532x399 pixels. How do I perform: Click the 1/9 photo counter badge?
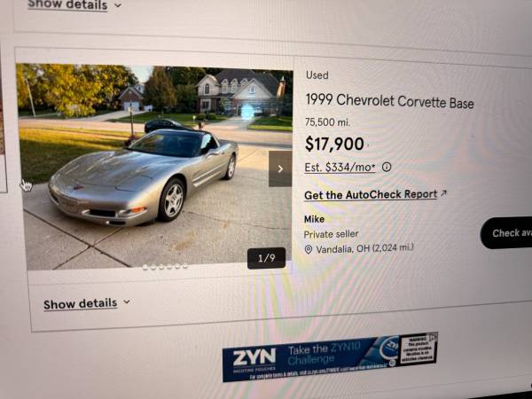266,259
